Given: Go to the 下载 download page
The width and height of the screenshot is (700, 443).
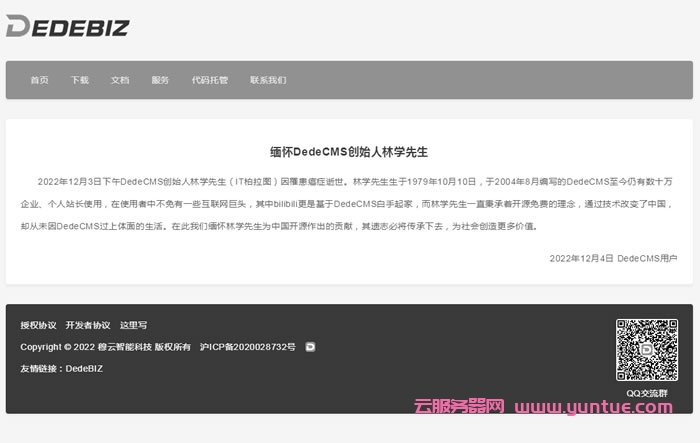Looking at the screenshot, I should (x=80, y=80).
